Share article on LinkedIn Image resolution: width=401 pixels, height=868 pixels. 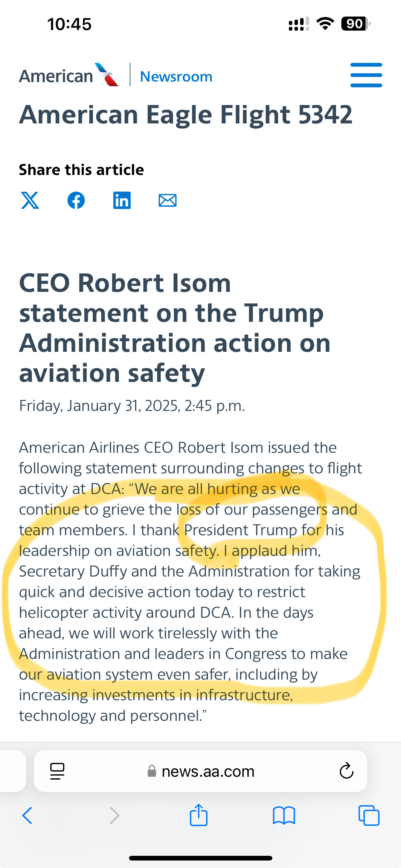122,201
